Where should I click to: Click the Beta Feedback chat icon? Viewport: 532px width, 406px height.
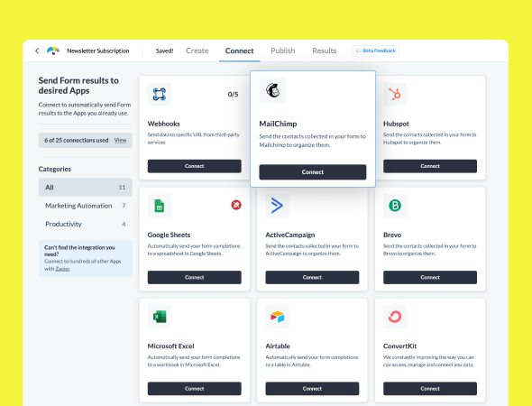point(358,51)
